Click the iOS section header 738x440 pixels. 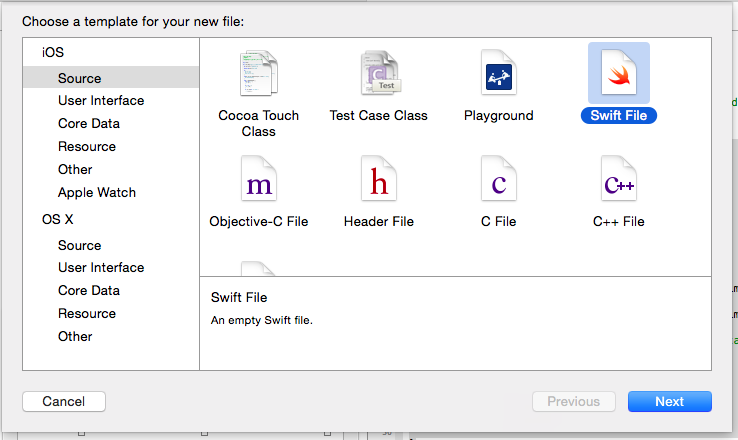(x=53, y=52)
